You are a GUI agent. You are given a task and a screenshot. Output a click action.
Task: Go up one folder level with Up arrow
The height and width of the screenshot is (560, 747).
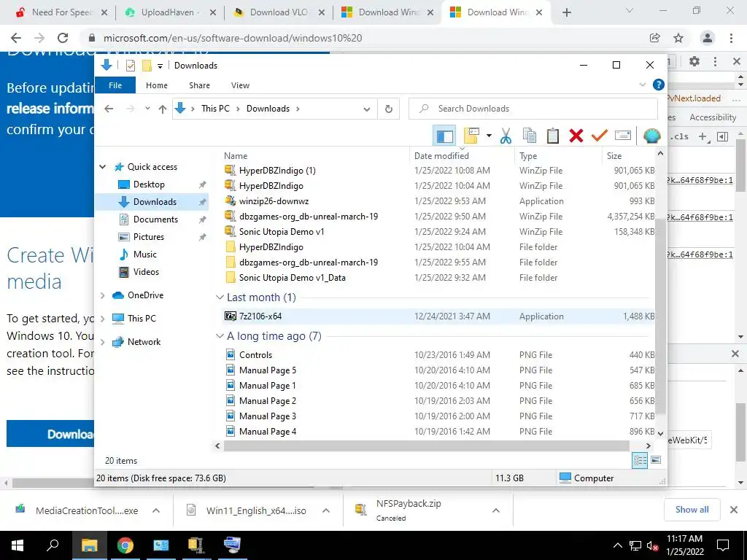pos(163,109)
